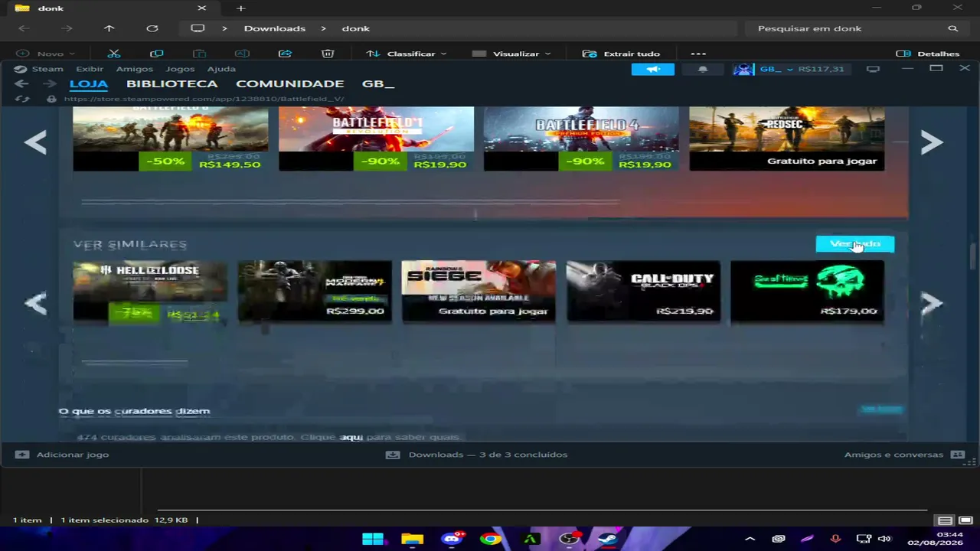This screenshot has width=980, height=551.
Task: Click the Explorer Share icon
Action: [285, 54]
